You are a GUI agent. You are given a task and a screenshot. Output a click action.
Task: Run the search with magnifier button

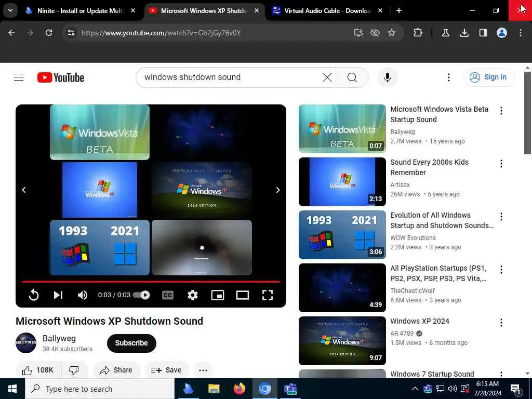coord(352,77)
